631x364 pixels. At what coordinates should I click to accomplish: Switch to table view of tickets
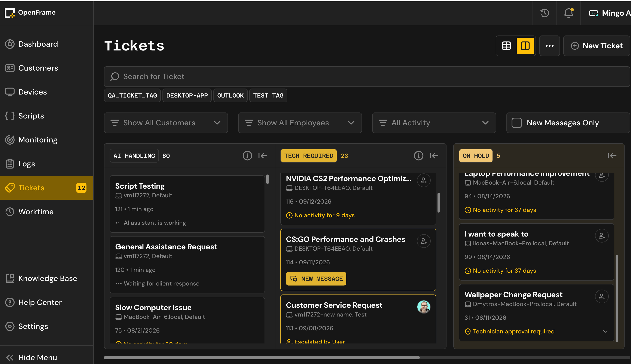(506, 46)
